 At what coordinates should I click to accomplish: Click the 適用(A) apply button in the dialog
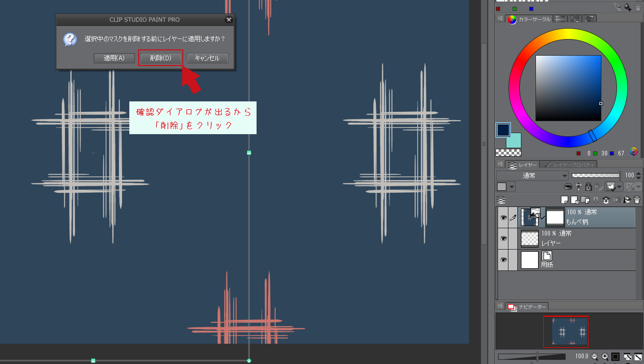click(114, 58)
